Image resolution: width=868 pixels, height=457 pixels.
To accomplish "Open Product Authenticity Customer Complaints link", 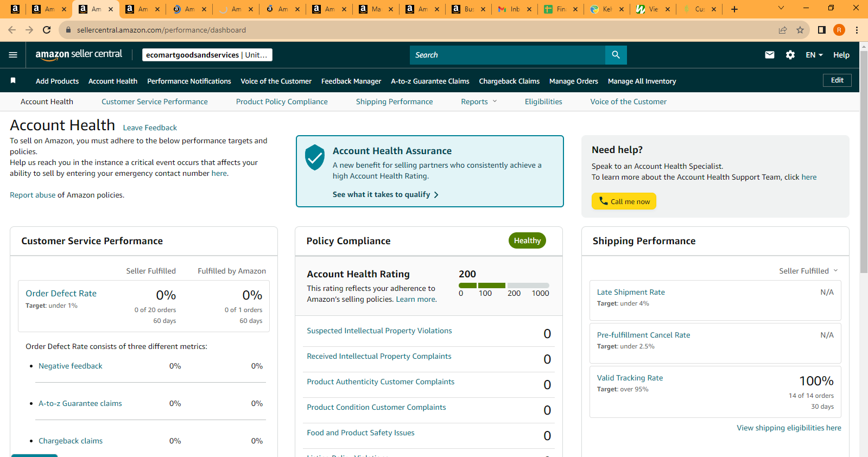I will tap(381, 382).
